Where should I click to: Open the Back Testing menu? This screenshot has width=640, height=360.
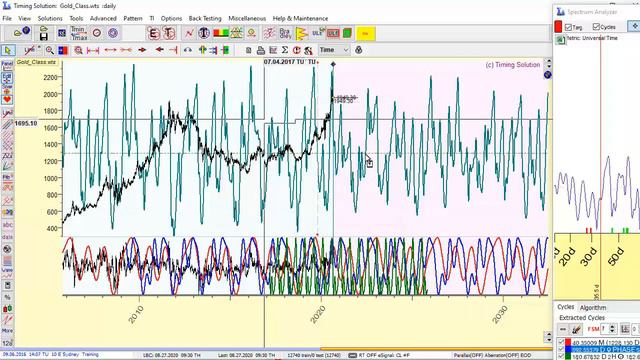205,18
